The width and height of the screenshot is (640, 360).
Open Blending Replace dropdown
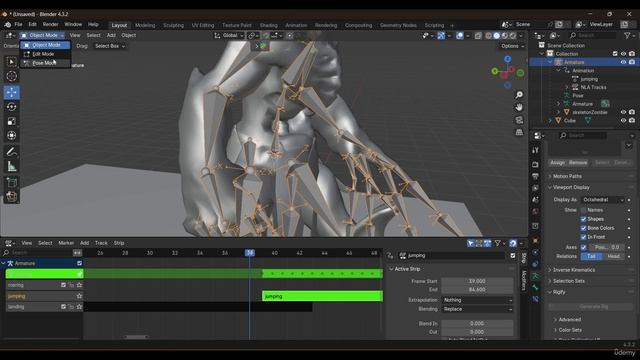pos(477,309)
